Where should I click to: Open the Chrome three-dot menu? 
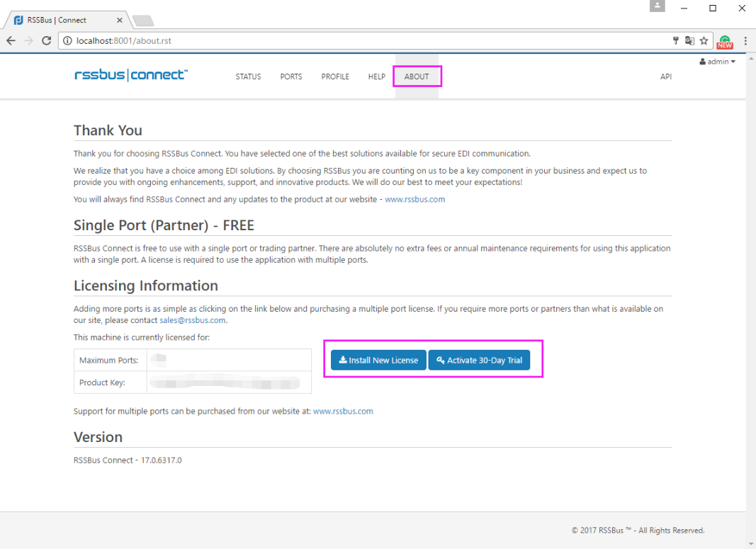(x=745, y=41)
